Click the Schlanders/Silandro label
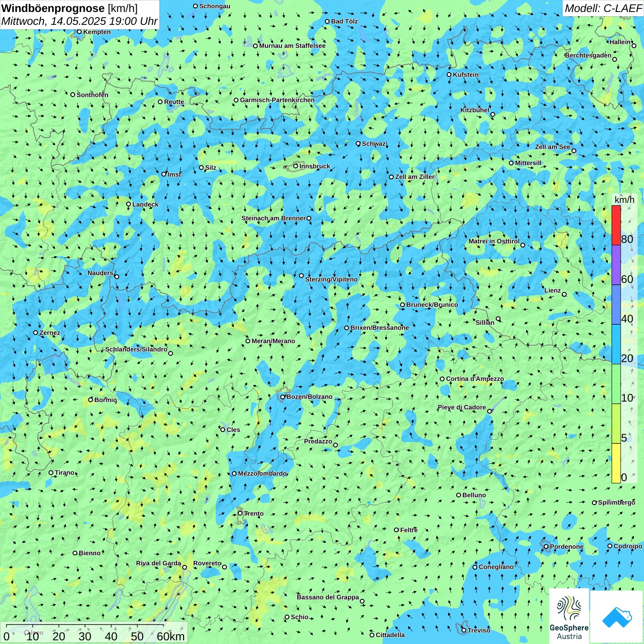The width and height of the screenshot is (644, 644). (136, 349)
